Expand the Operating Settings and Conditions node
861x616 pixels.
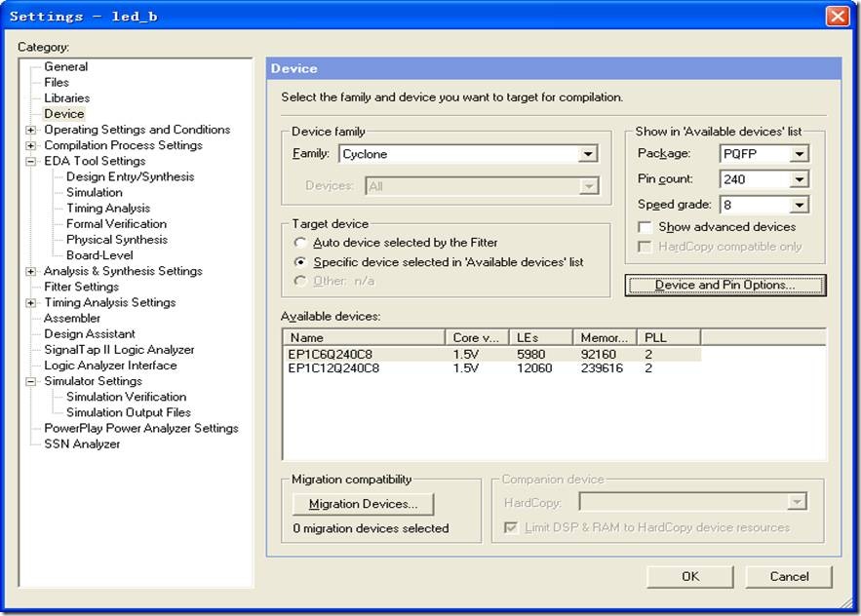point(31,130)
